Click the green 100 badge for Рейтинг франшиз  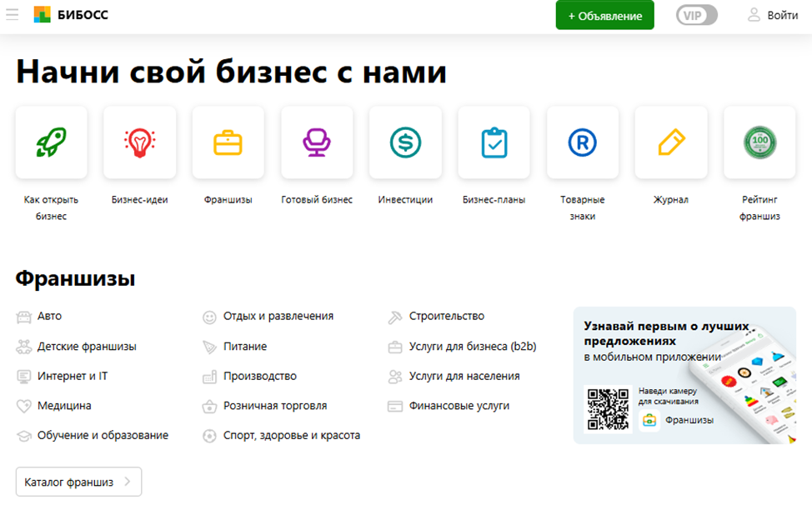(759, 142)
